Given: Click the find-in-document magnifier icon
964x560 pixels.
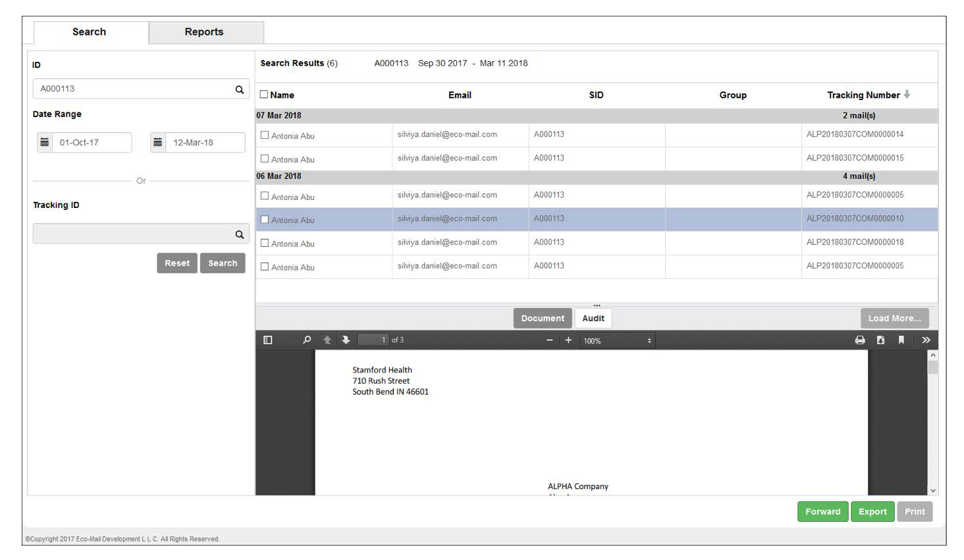Looking at the screenshot, I should 307,340.
